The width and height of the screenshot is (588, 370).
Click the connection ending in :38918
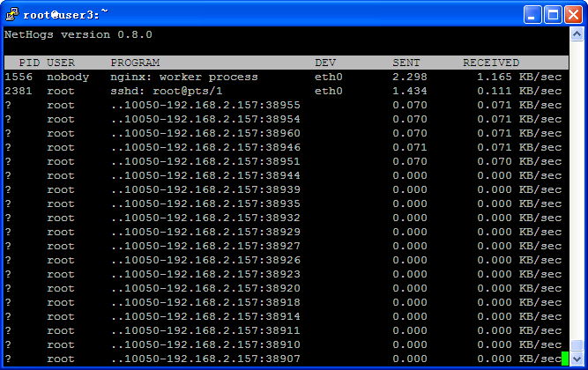pos(205,302)
